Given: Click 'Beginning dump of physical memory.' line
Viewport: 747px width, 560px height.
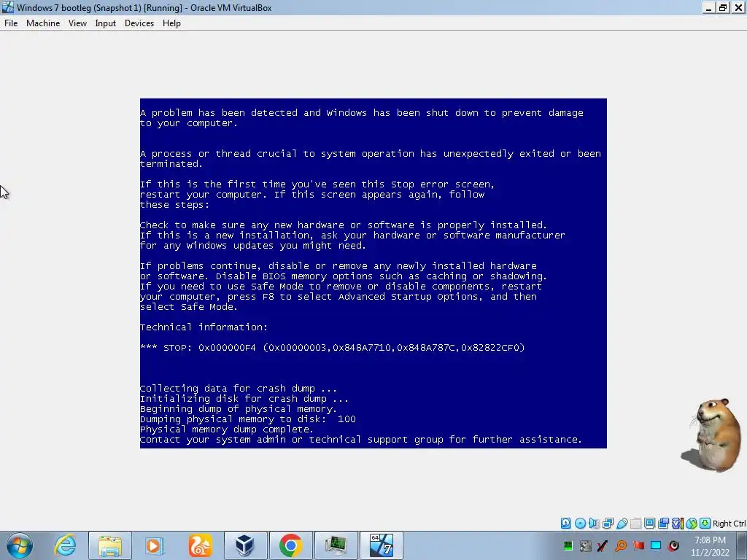Looking at the screenshot, I should tap(239, 409).
